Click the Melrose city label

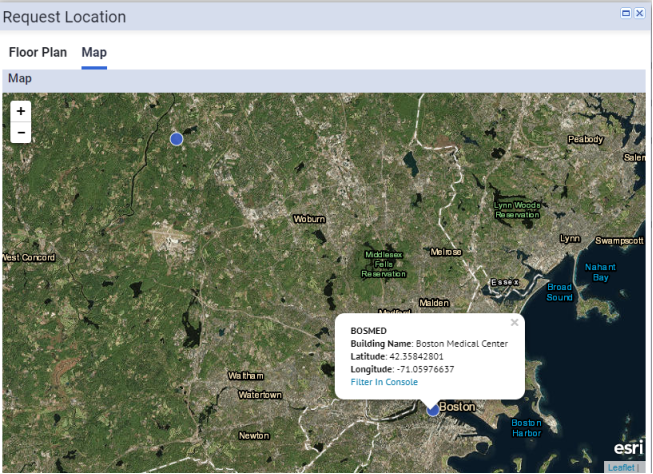(446, 252)
